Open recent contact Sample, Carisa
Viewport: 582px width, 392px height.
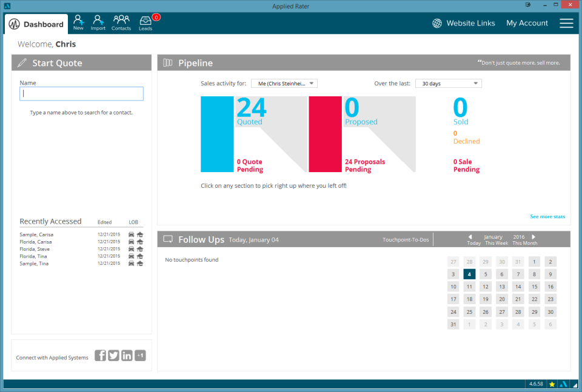pos(36,234)
